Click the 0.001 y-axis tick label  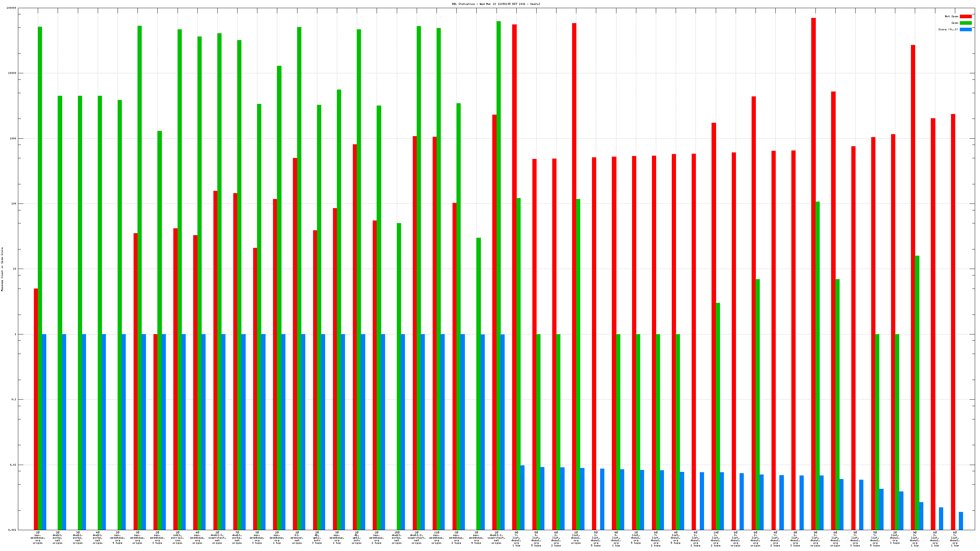13,530
